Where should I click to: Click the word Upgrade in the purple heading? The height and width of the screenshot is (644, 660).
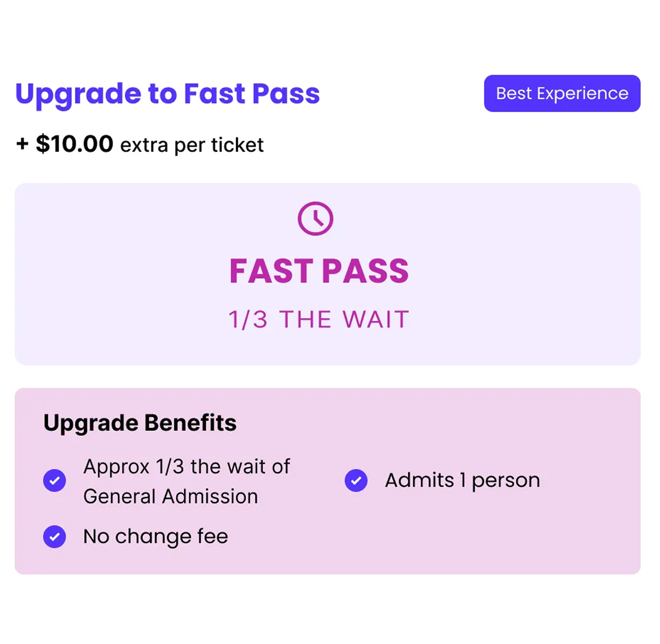pos(78,94)
